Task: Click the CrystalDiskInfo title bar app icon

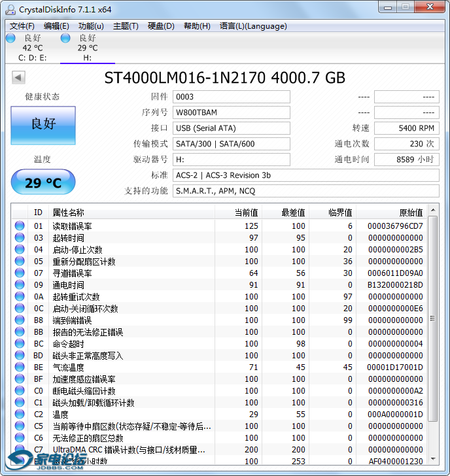Action: tap(10, 10)
